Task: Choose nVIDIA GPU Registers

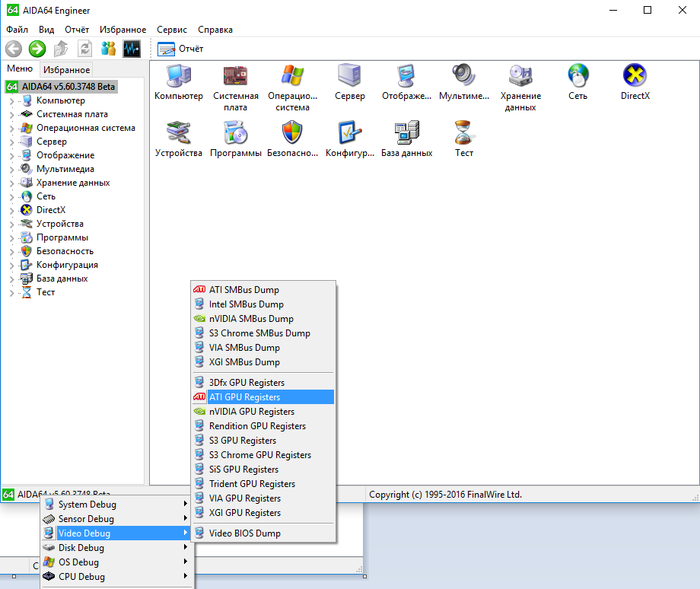Action: click(x=263, y=412)
